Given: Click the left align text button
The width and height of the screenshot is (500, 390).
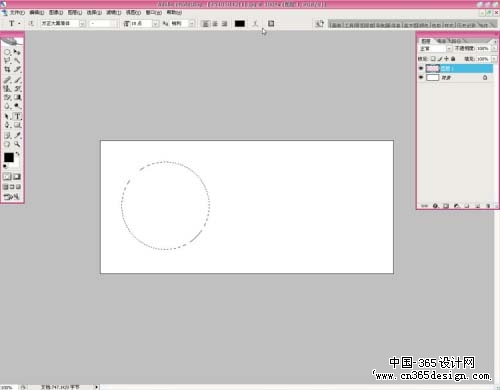Looking at the screenshot, I should 206,24.
